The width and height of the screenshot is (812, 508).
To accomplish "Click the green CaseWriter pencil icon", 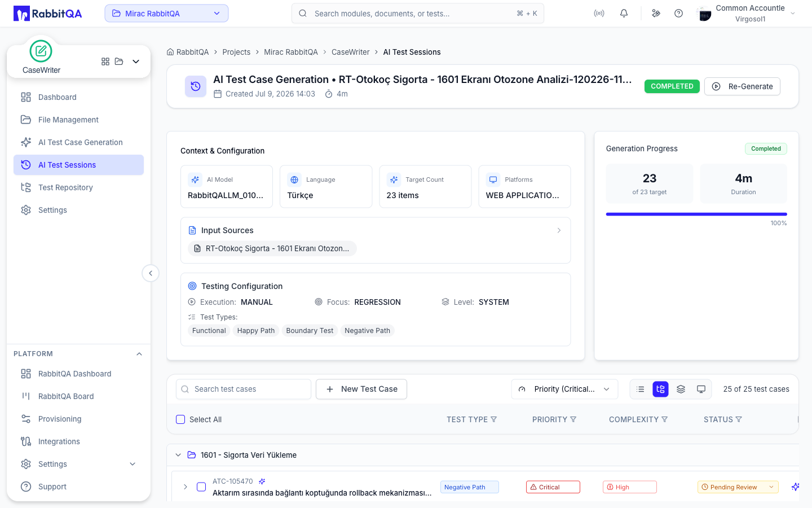I will click(x=41, y=51).
